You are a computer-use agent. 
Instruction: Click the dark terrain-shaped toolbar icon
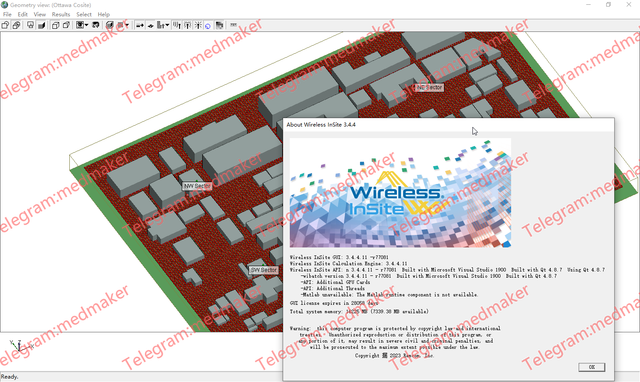[96, 25]
